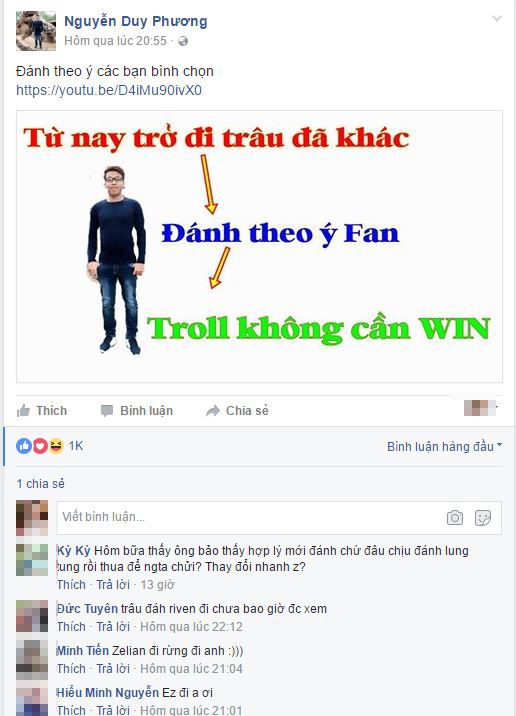
Task: Click the thumbs-up Thích icon under the post
Action: [23, 411]
